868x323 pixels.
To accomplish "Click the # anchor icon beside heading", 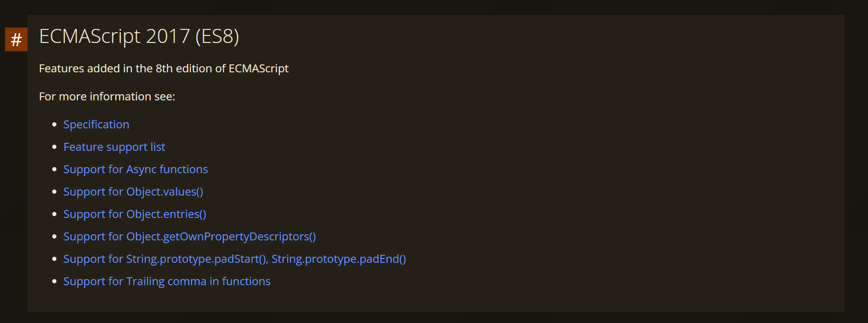I will click(x=16, y=39).
